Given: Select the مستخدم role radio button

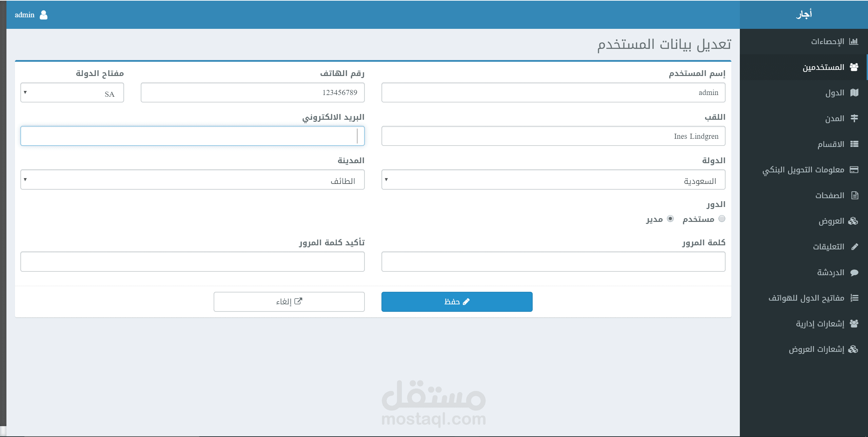Looking at the screenshot, I should 722,218.
